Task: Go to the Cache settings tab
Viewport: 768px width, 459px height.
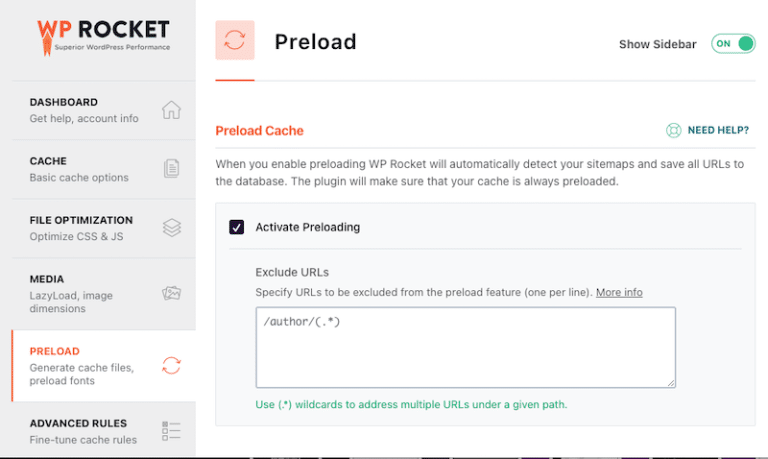Action: click(80, 169)
